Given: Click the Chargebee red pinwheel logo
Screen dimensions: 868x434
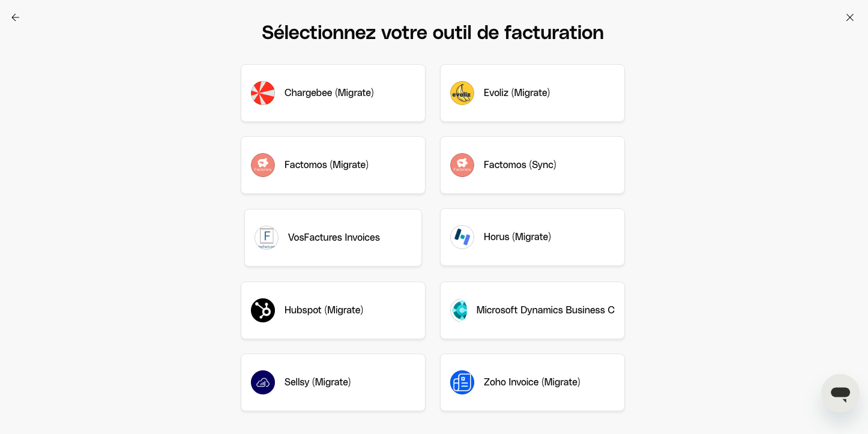Looking at the screenshot, I should pyautogui.click(x=263, y=93).
